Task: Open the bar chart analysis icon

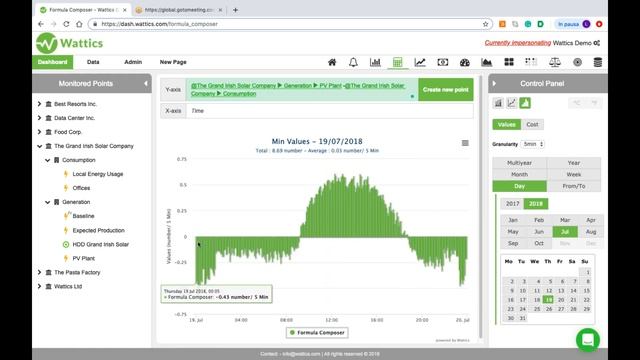Action: [375, 62]
